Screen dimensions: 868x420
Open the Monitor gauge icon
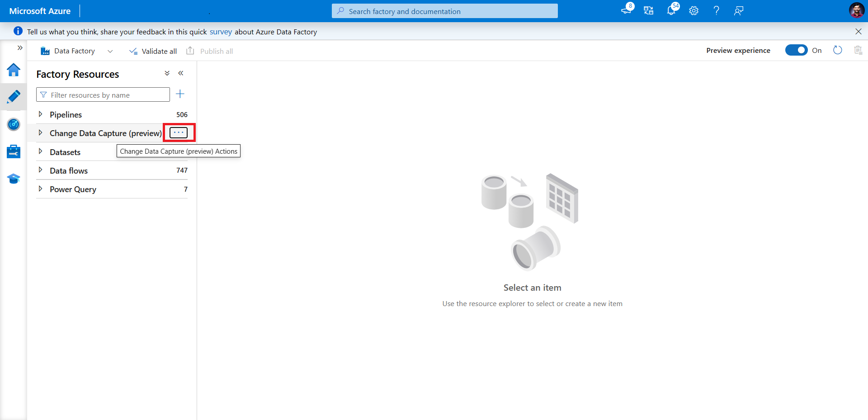[14, 124]
